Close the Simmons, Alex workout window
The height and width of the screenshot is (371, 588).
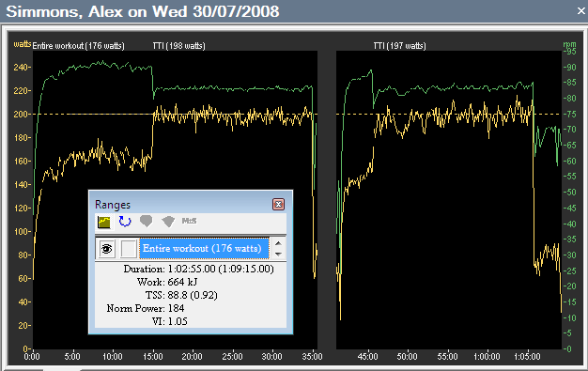click(x=580, y=11)
